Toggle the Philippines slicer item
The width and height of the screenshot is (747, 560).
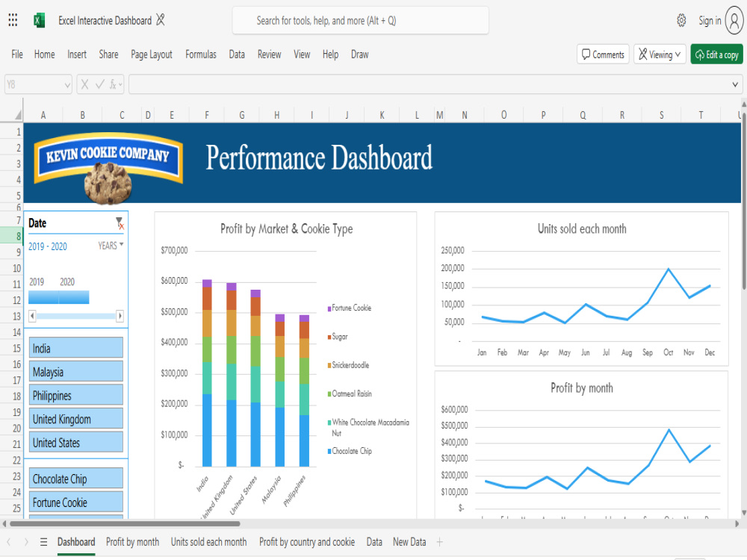tap(75, 395)
